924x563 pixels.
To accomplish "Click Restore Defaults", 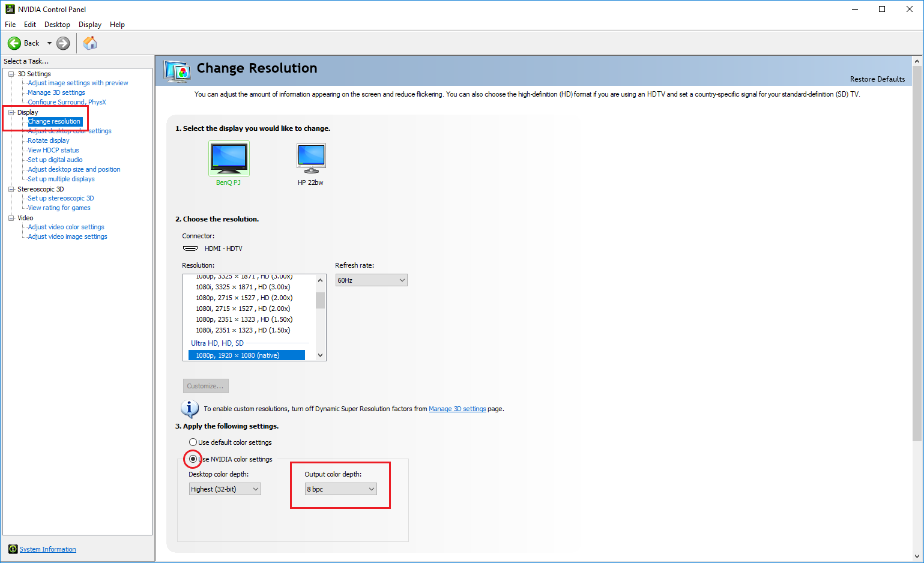I will point(877,79).
